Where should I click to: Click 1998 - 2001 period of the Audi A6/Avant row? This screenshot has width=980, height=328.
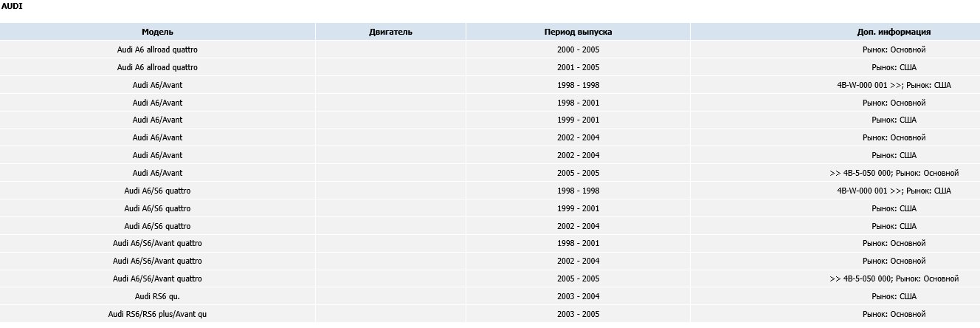point(578,103)
